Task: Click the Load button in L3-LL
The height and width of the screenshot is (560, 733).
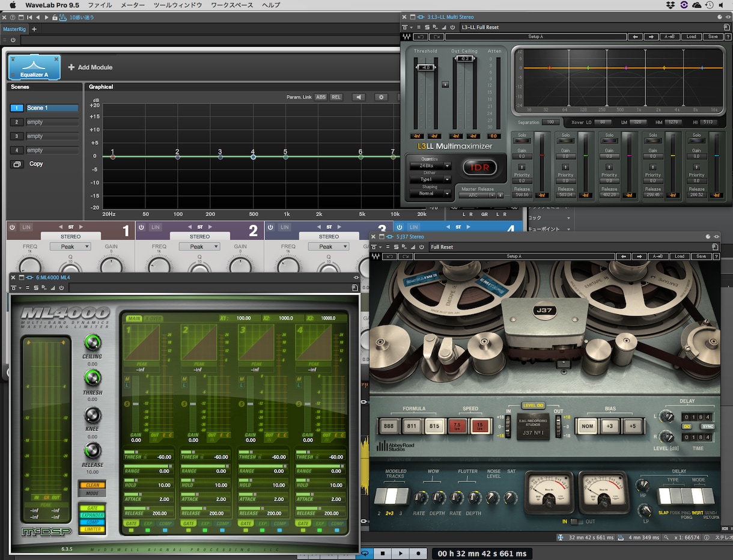Action: (691, 37)
